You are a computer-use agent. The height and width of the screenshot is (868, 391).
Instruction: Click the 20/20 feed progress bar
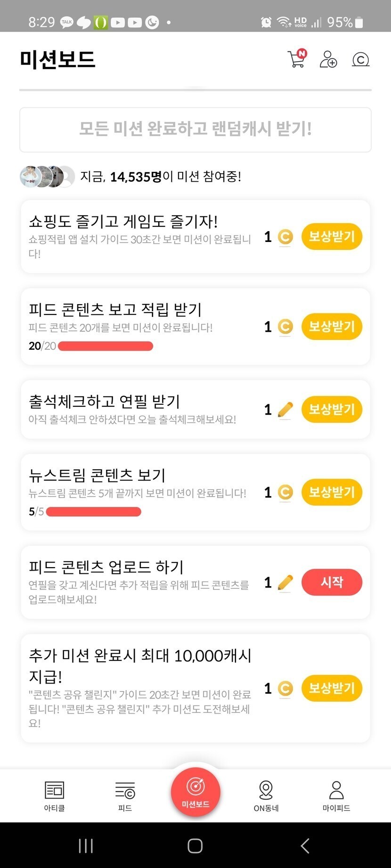(x=106, y=346)
